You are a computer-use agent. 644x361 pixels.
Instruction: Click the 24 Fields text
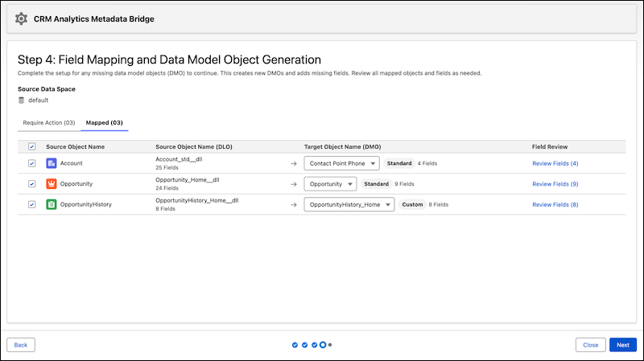(x=167, y=188)
